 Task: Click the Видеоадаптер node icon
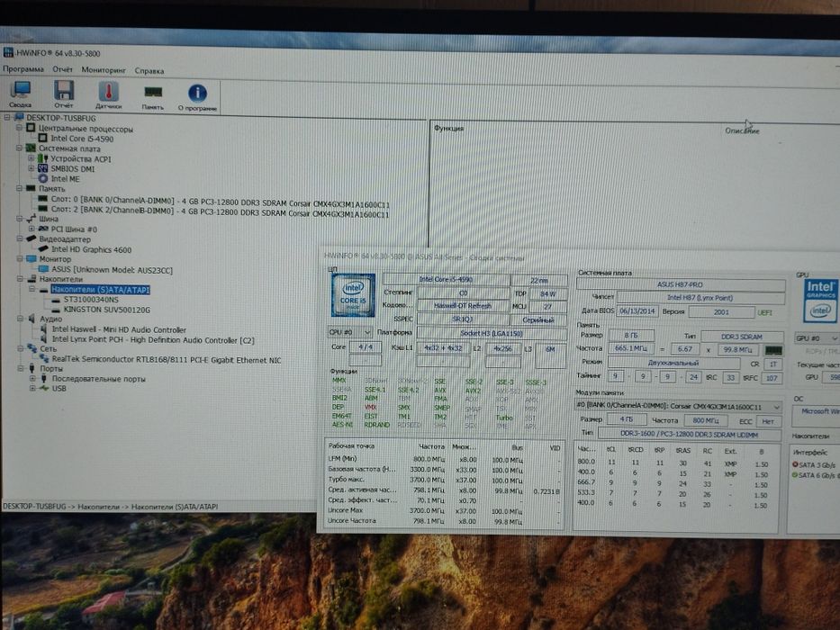point(32,238)
